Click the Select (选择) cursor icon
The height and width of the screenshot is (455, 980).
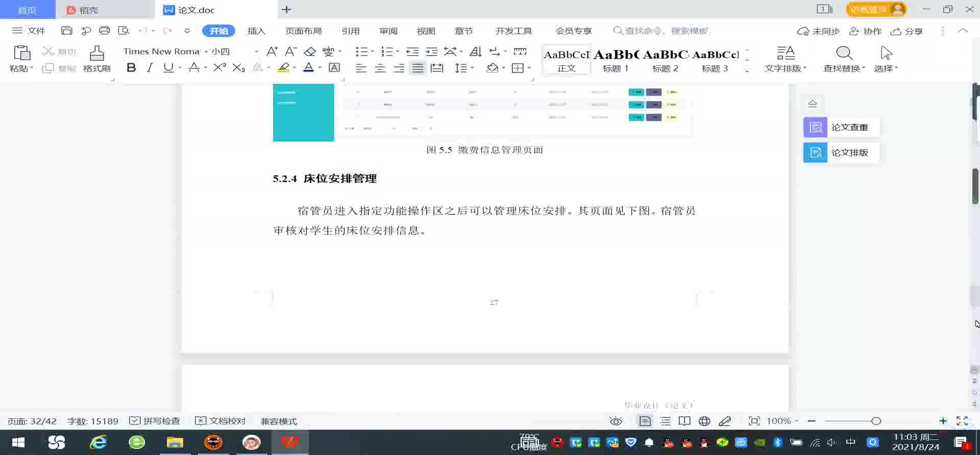tap(886, 53)
